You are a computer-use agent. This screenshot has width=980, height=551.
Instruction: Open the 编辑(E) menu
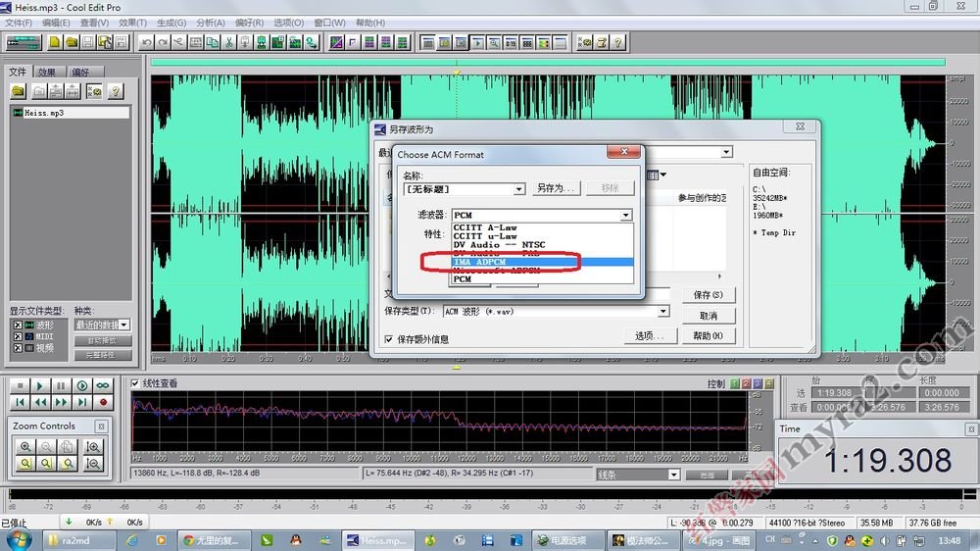(56, 24)
